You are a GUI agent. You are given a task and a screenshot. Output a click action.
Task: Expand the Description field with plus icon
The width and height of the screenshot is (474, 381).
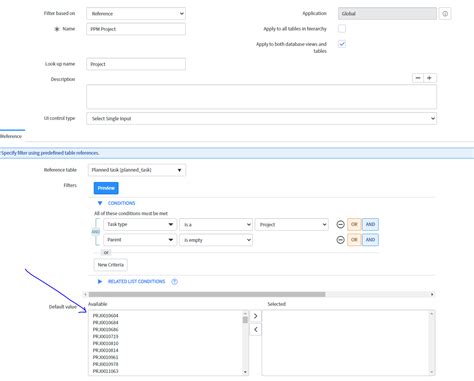pyautogui.click(x=430, y=78)
